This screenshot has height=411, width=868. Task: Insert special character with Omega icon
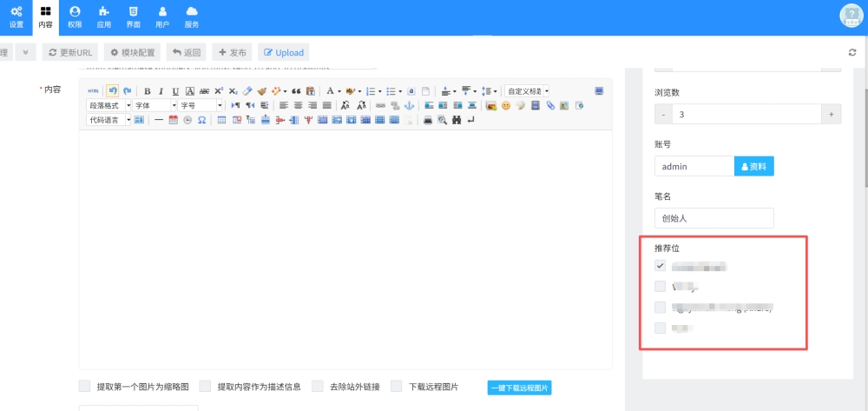(201, 120)
